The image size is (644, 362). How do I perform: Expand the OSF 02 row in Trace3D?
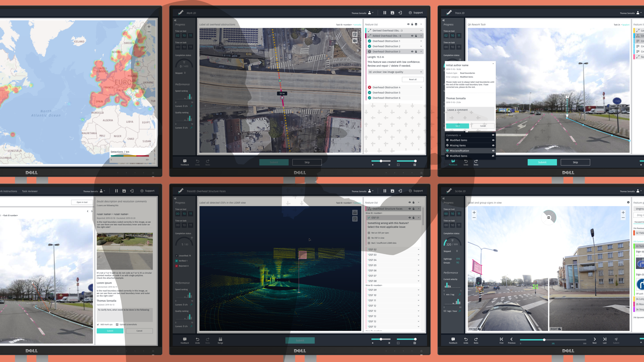coord(418,249)
